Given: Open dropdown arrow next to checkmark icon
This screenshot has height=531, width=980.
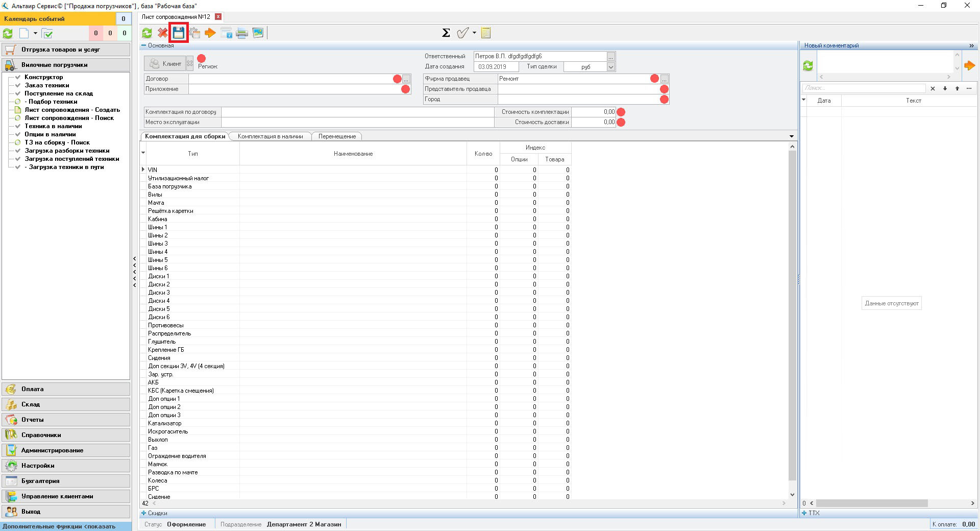Looking at the screenshot, I should (x=474, y=33).
